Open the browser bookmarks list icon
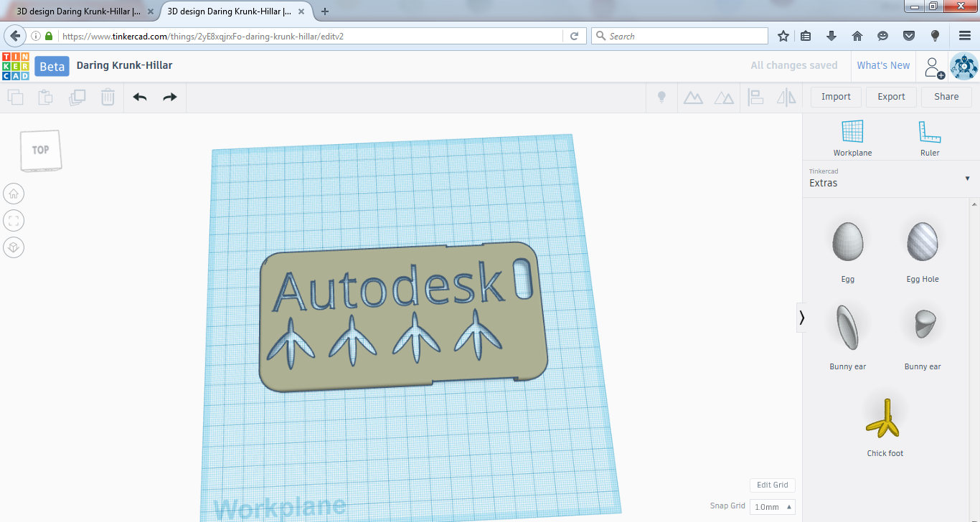Screen dimensions: 980x522 point(806,36)
